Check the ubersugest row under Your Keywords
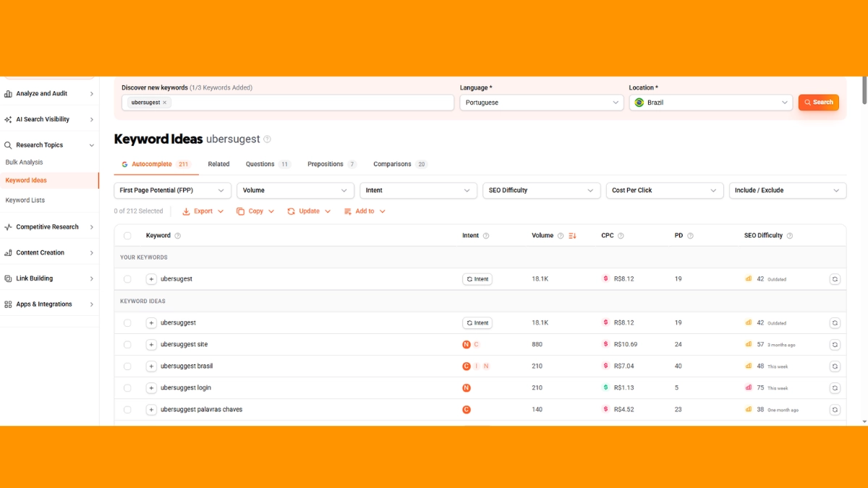Image resolution: width=868 pixels, height=488 pixels. click(127, 279)
